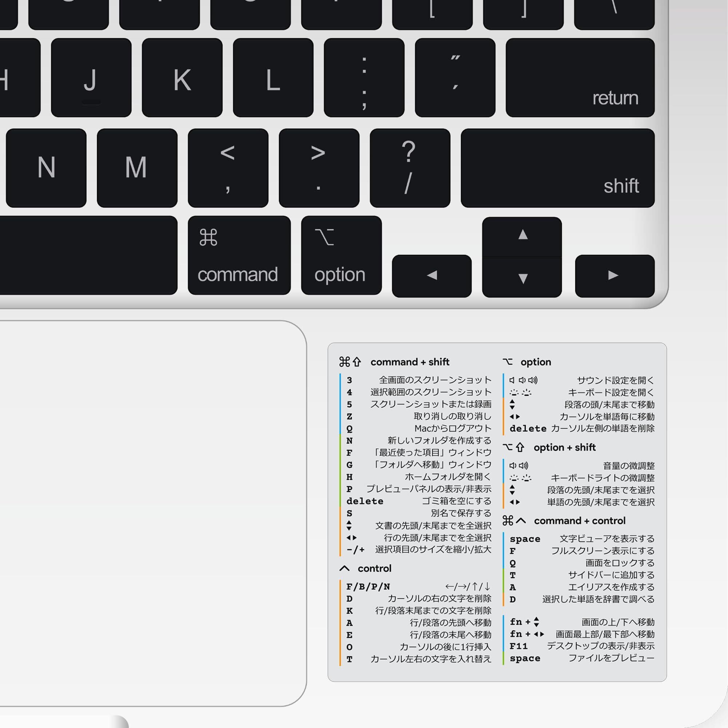Click the 'command + shift' sticker heading
Screen dimensions: 728x728
(409, 362)
